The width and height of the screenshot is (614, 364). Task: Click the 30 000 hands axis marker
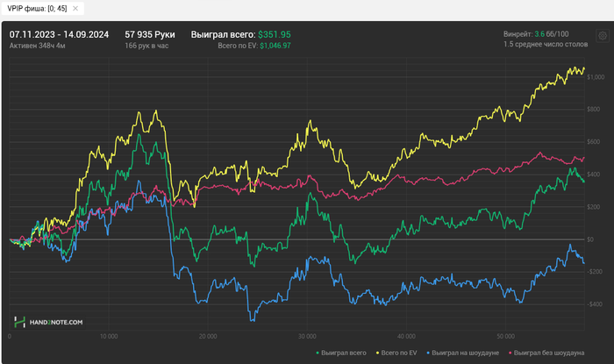coord(306,336)
